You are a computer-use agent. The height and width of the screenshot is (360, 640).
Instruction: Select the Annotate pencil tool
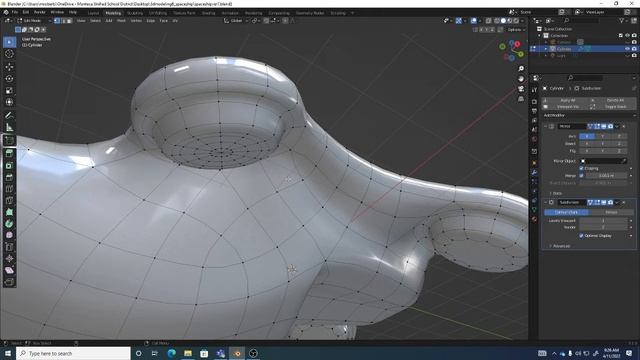pyautogui.click(x=9, y=116)
